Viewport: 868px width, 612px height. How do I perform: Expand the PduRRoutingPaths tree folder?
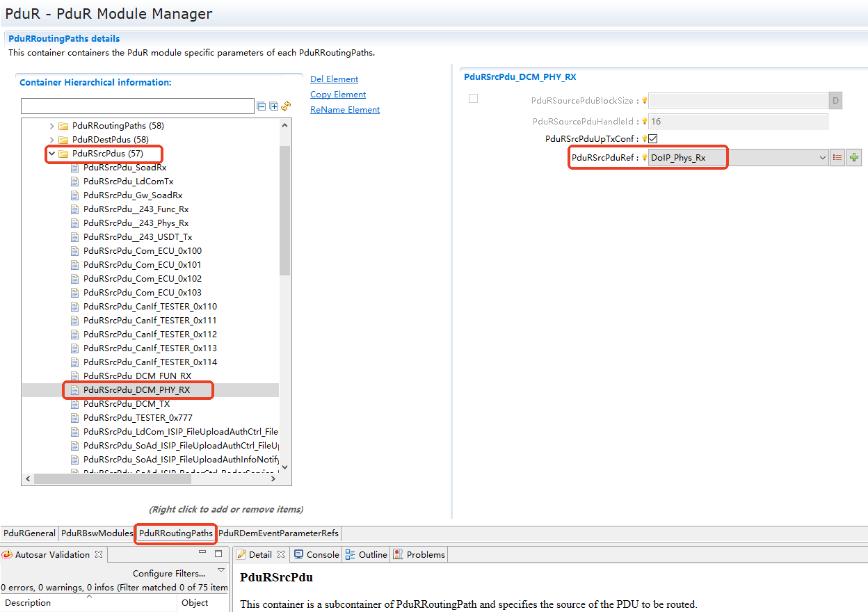51,126
